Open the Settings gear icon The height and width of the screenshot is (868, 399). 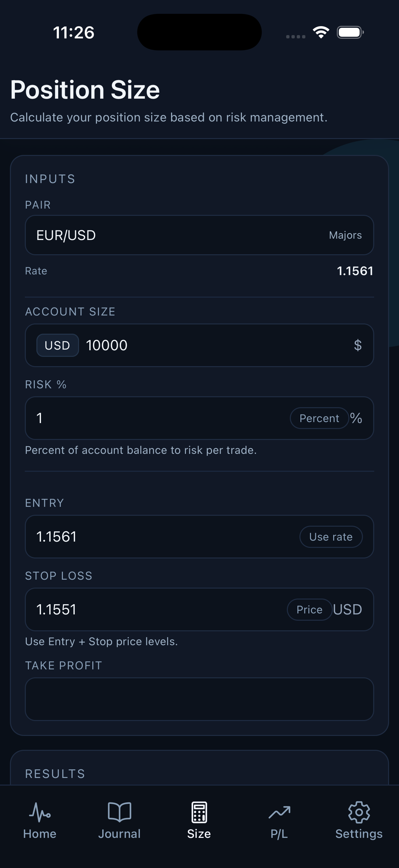(359, 812)
